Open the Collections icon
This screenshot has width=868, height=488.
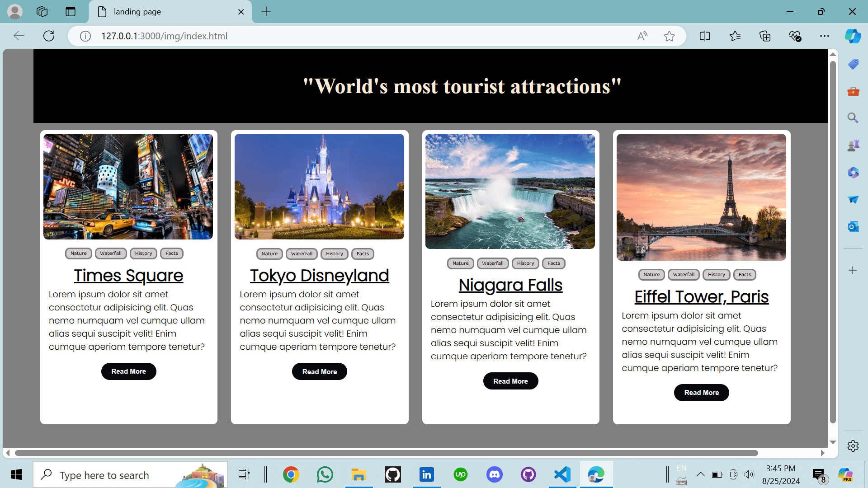click(x=765, y=36)
